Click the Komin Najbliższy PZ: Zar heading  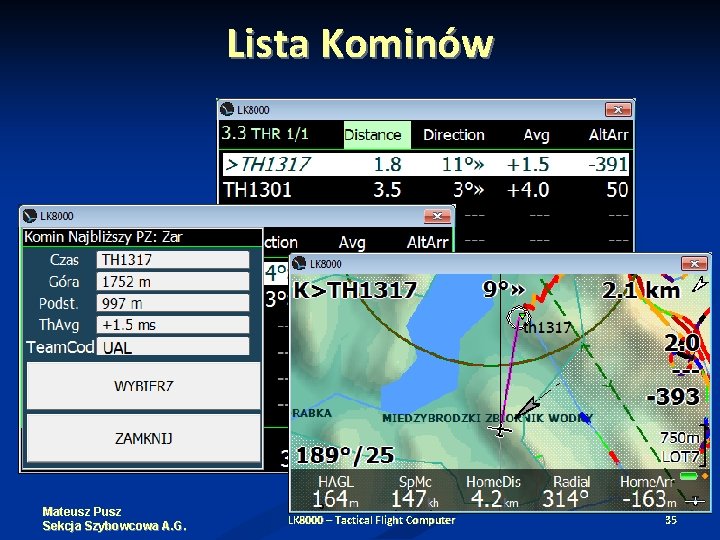coord(103,237)
